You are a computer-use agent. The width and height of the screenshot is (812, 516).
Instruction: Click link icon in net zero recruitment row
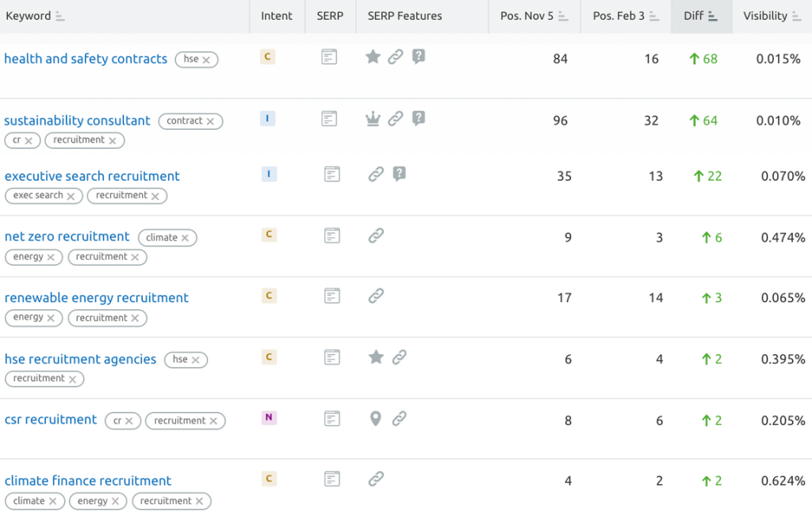pos(376,235)
